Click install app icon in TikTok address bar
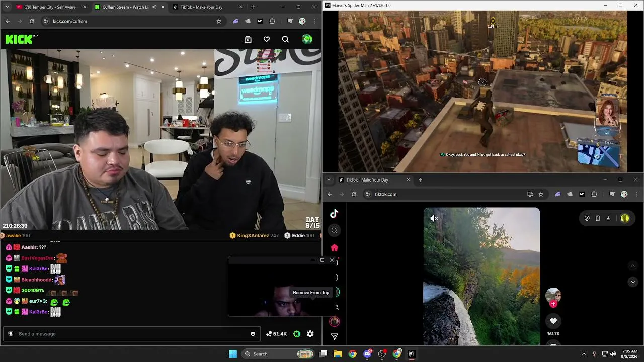 point(530,194)
